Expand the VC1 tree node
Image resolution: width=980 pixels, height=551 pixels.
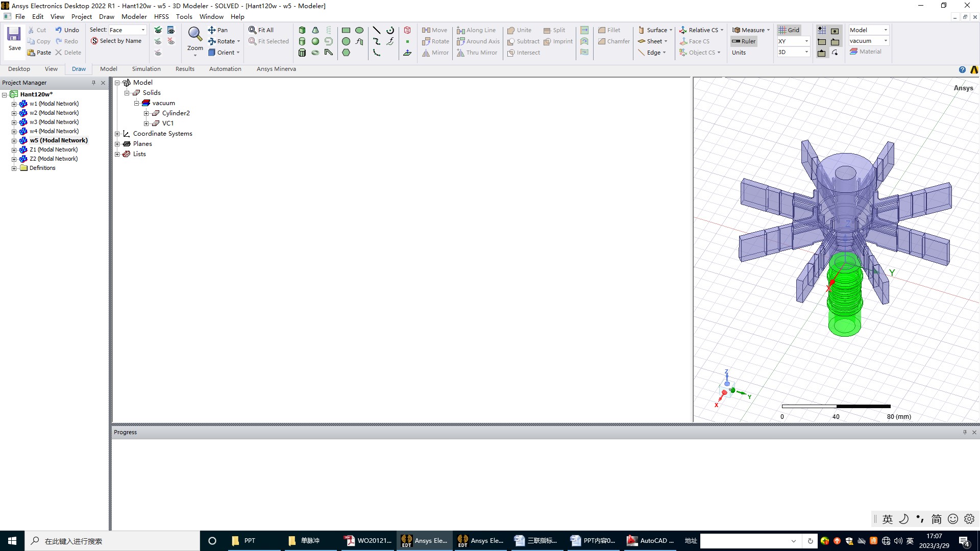(146, 123)
